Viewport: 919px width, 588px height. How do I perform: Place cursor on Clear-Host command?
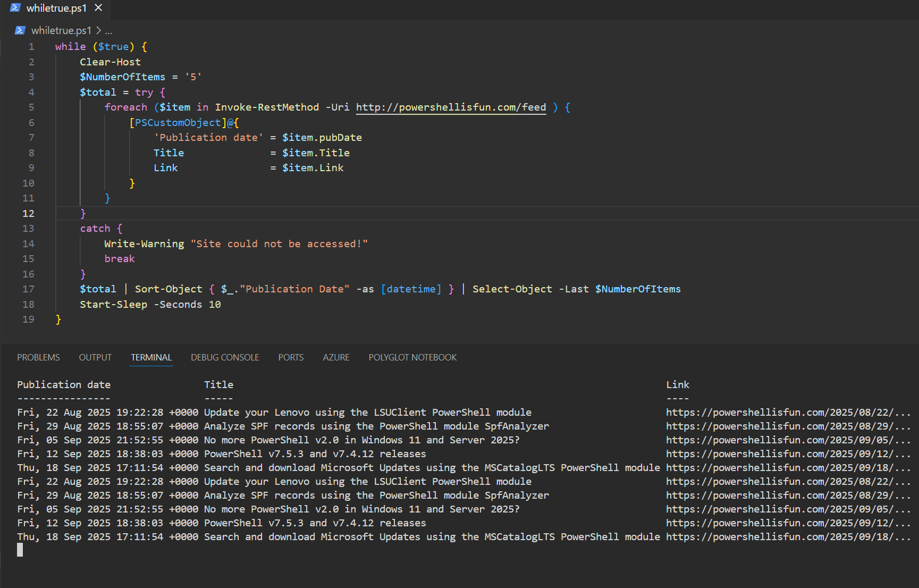point(111,62)
